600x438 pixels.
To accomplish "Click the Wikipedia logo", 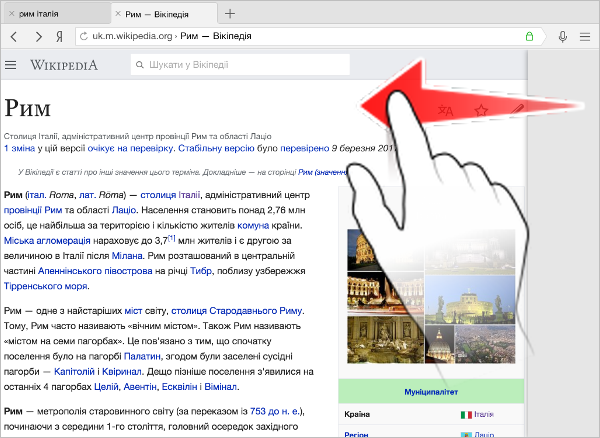I will [64, 65].
